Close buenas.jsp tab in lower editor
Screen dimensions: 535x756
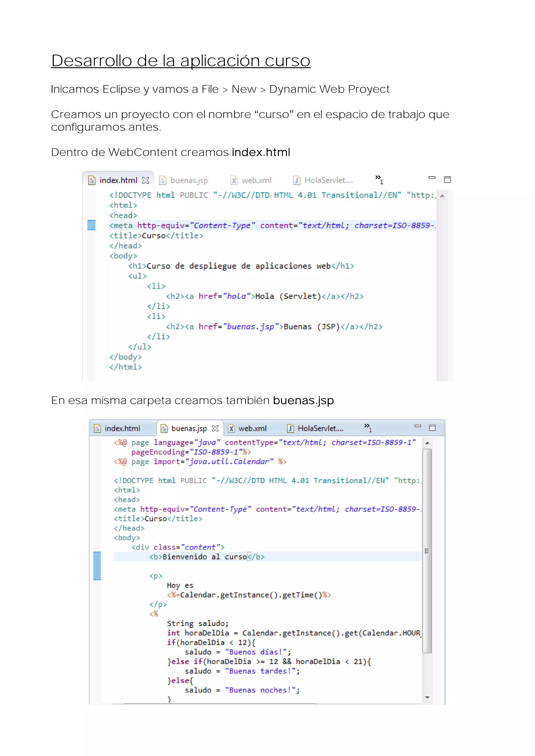[215, 428]
